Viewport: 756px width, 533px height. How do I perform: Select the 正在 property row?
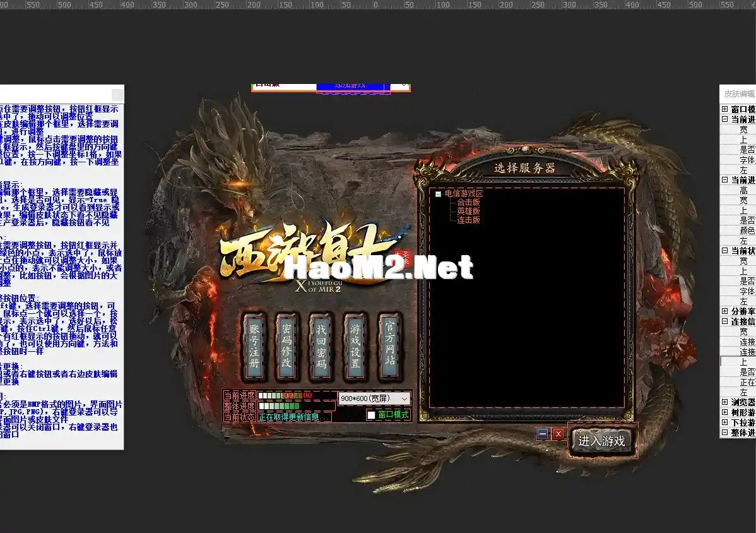[x=738, y=382]
